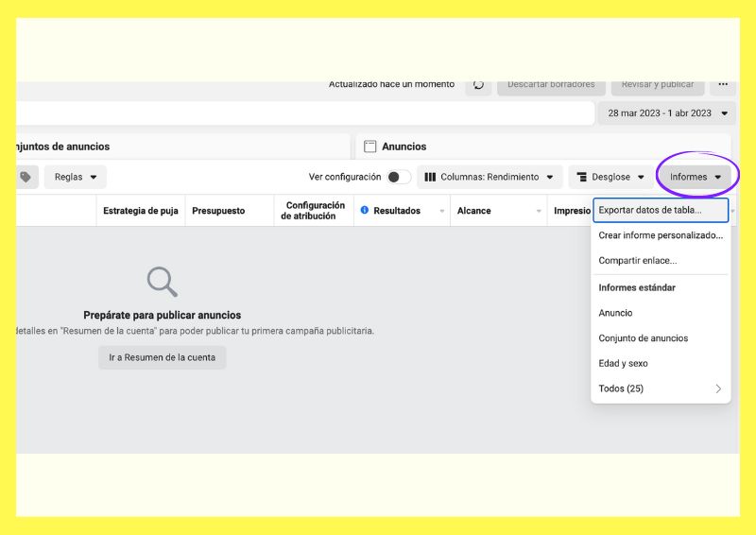Click the tag label icon button

(26, 177)
